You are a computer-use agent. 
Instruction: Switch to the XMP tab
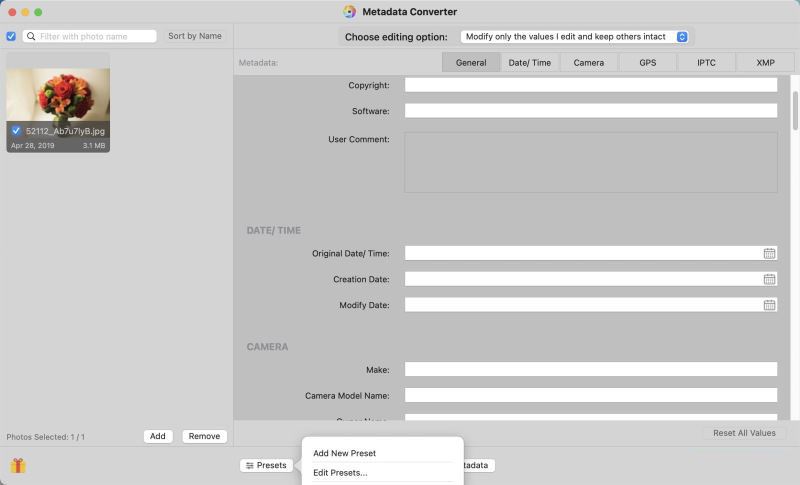pos(765,63)
